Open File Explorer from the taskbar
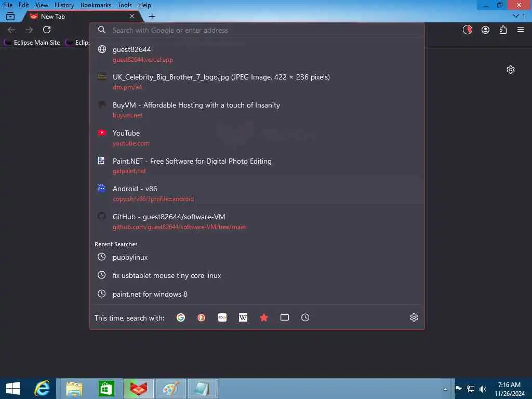Screen dimensions: 532x399 (74, 389)
